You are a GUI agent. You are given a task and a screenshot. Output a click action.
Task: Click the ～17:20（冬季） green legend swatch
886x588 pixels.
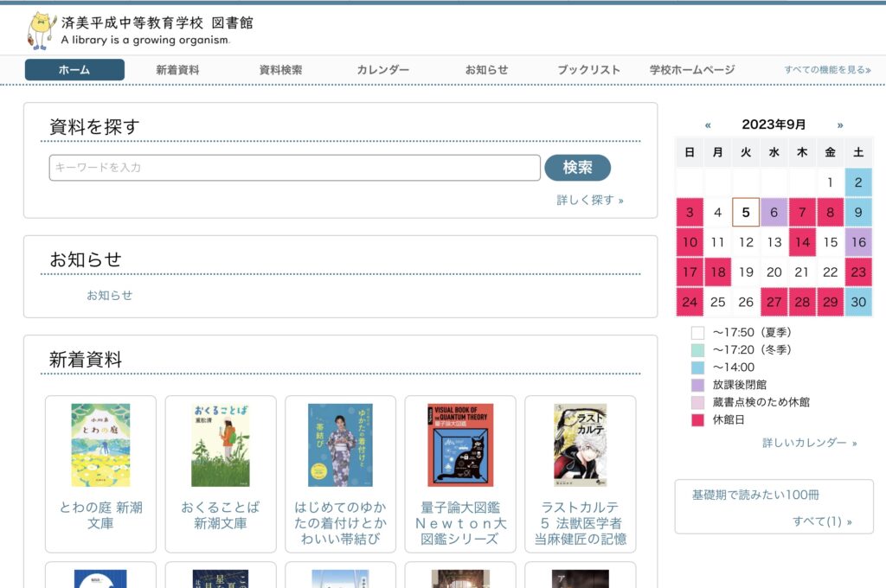click(x=698, y=349)
